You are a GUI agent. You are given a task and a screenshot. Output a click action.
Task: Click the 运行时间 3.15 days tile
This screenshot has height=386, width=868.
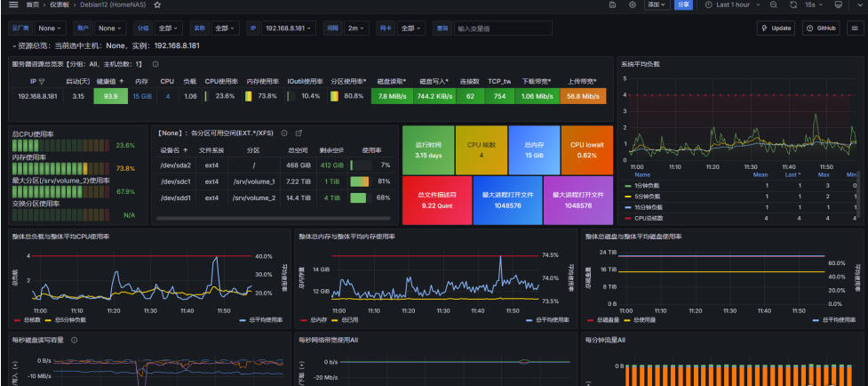pyautogui.click(x=428, y=150)
